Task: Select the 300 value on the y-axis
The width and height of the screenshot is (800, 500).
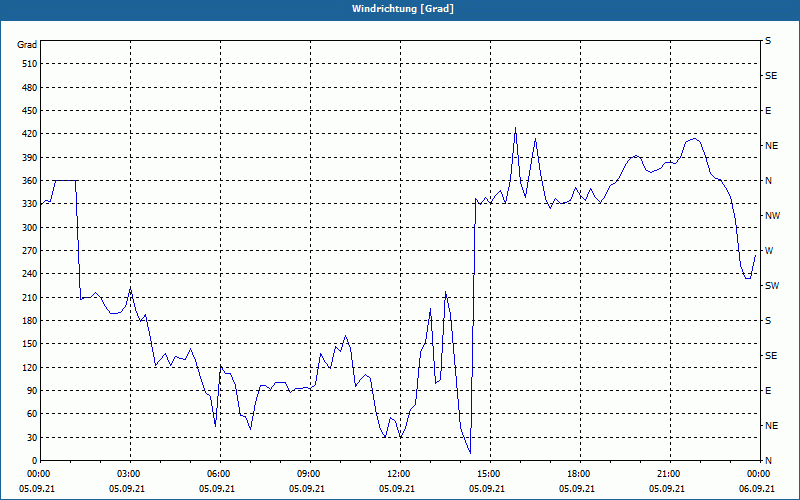Action: pyautogui.click(x=30, y=227)
